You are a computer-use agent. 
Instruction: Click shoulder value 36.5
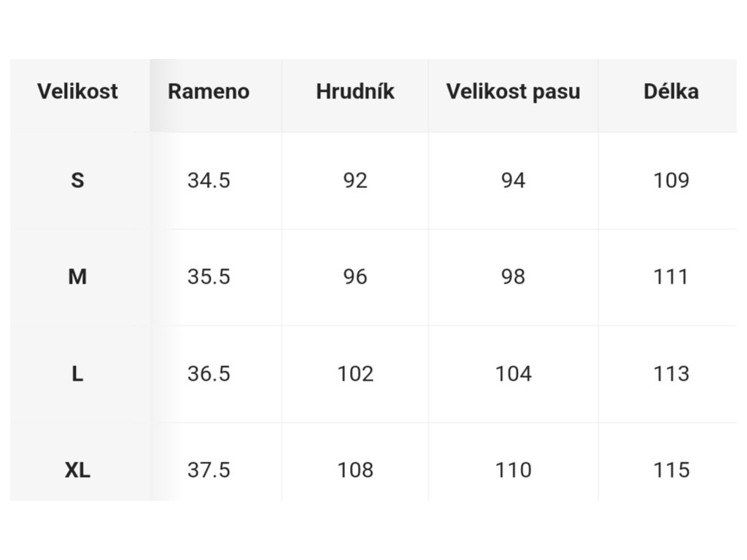pos(209,374)
